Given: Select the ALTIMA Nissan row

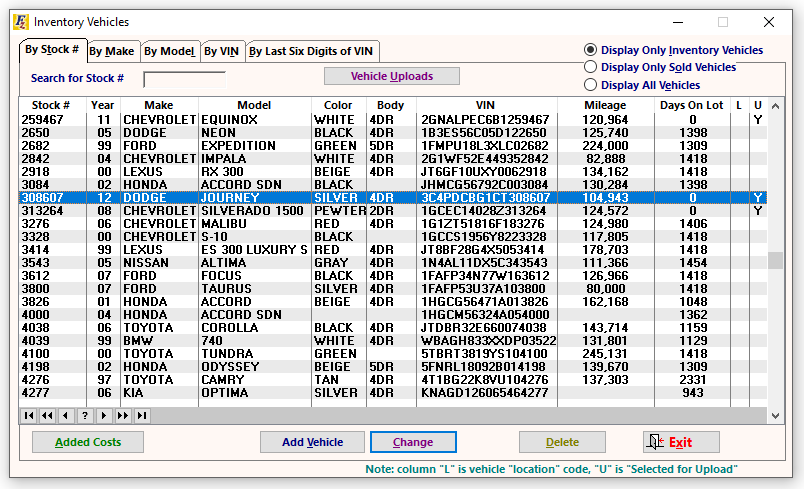Looking at the screenshot, I should coord(393,263).
